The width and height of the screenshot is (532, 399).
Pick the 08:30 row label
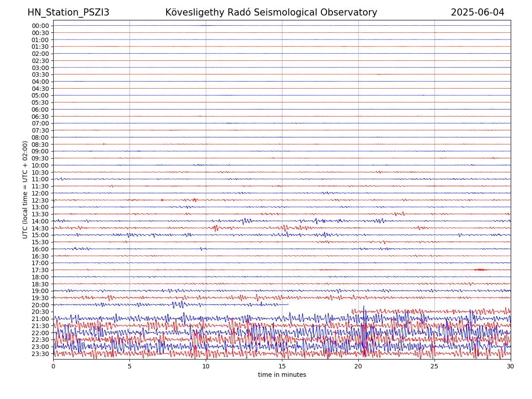tap(40, 145)
